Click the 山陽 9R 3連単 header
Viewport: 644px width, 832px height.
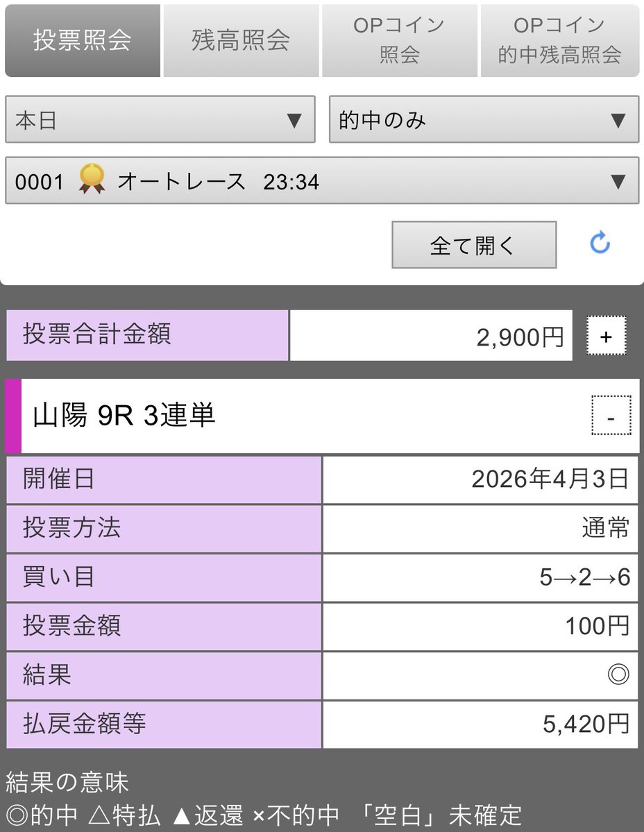tap(125, 416)
